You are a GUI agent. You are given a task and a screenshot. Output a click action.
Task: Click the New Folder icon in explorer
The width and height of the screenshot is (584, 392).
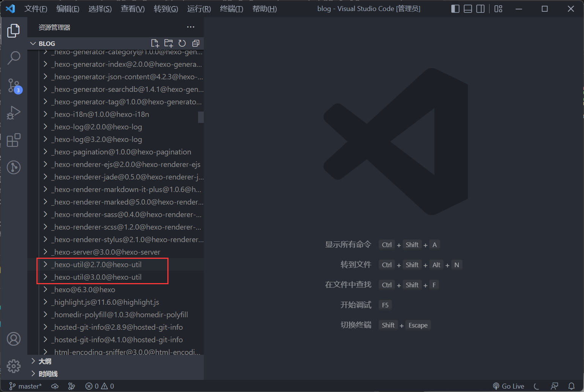click(168, 43)
